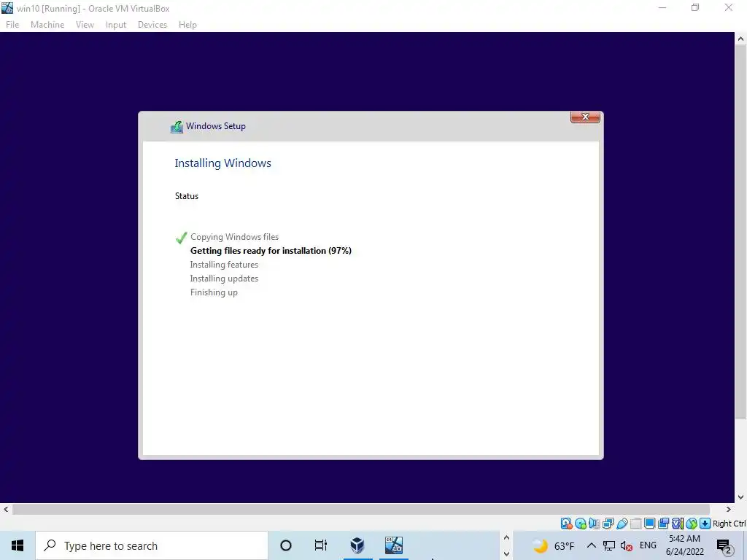747x560 pixels.
Task: Select the 'Copying Windows files' status line
Action: pos(234,237)
